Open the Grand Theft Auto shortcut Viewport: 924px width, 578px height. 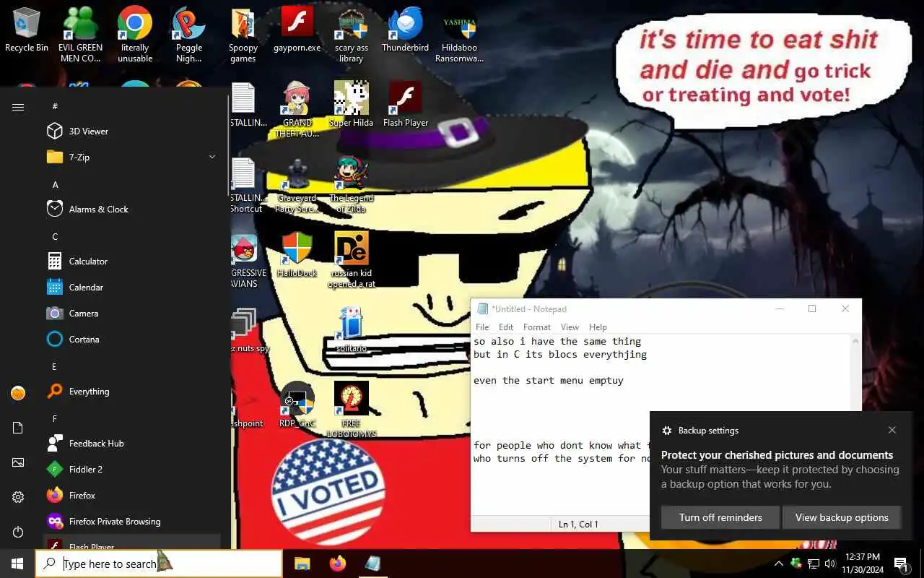point(297,110)
